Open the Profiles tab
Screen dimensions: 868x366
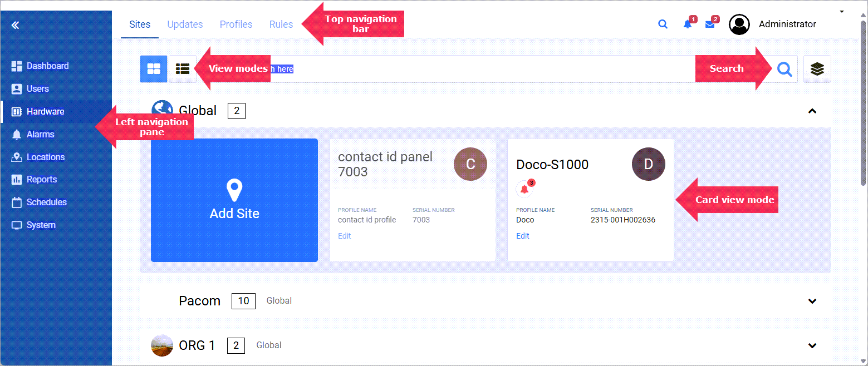pyautogui.click(x=236, y=24)
